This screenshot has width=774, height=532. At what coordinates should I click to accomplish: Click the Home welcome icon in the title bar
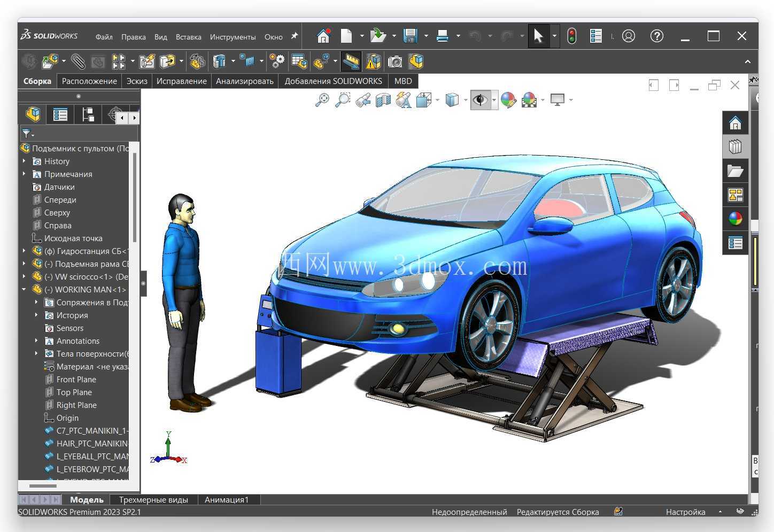(x=323, y=36)
